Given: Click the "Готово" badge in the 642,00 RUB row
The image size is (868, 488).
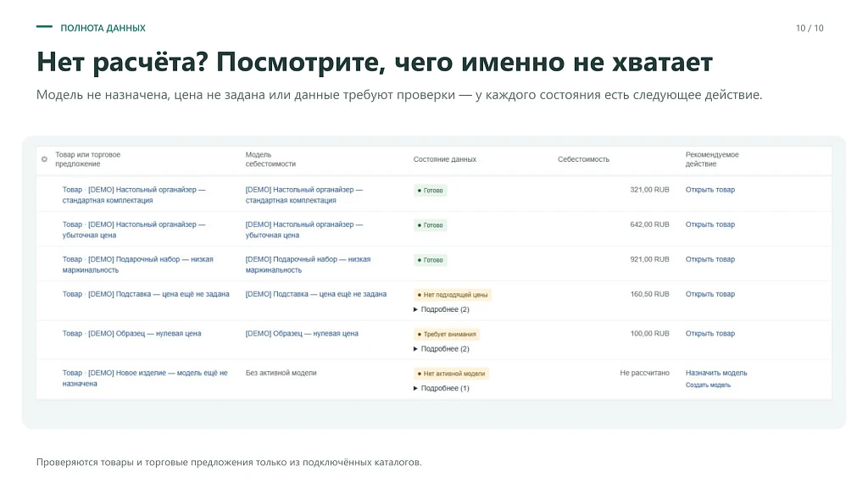Looking at the screenshot, I should [430, 225].
